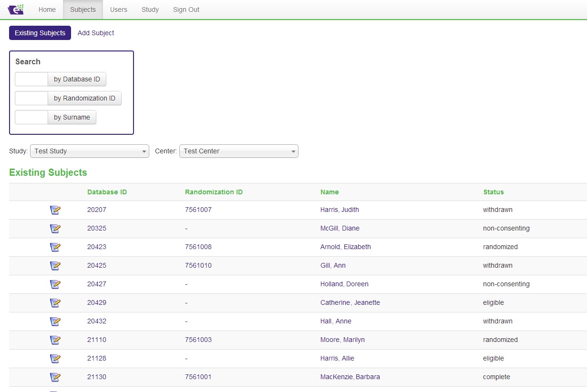Edit subject with Database ID 20429
Screen dimensions: 587x392
coord(55,303)
